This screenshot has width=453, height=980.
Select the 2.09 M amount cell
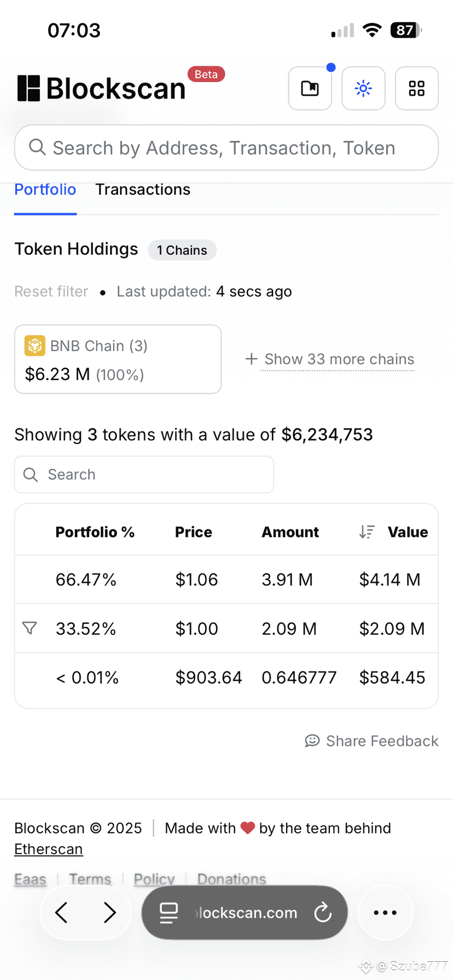[289, 629]
